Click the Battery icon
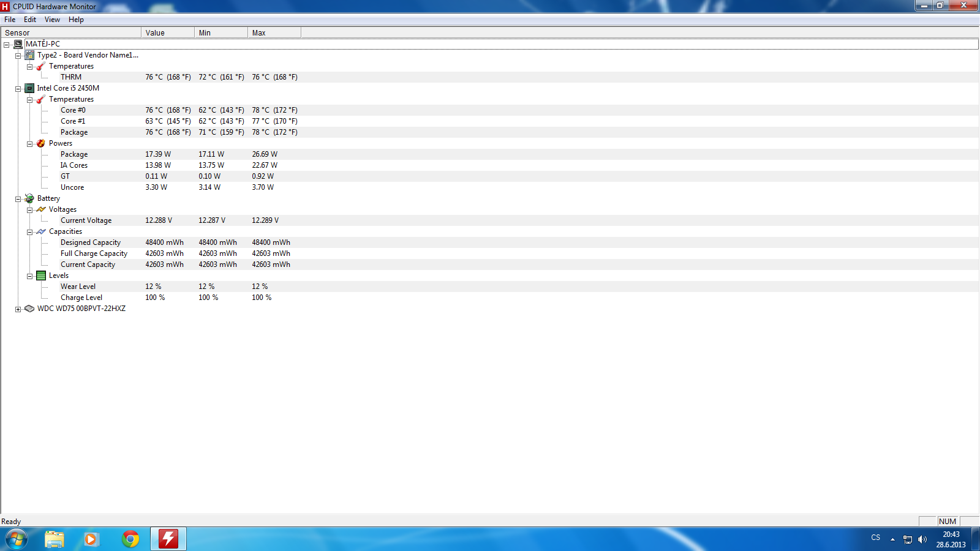 (x=29, y=198)
